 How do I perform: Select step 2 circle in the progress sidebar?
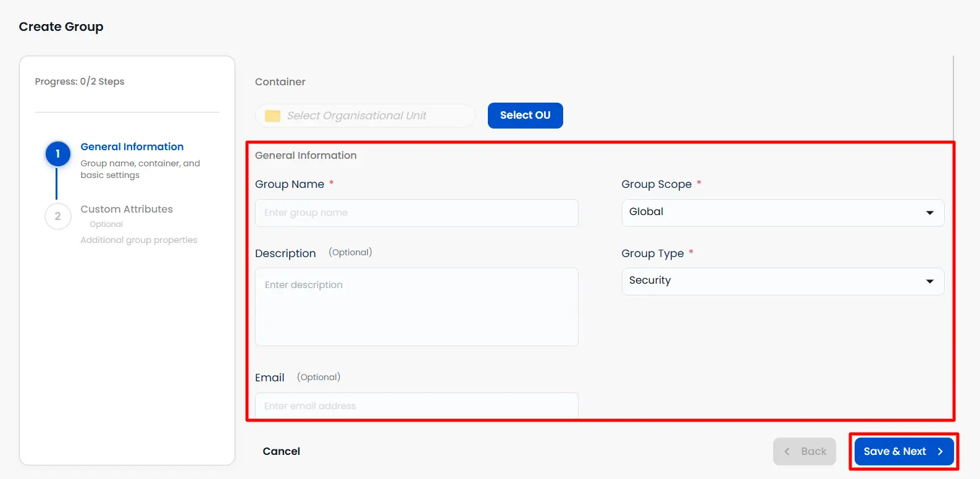[57, 216]
